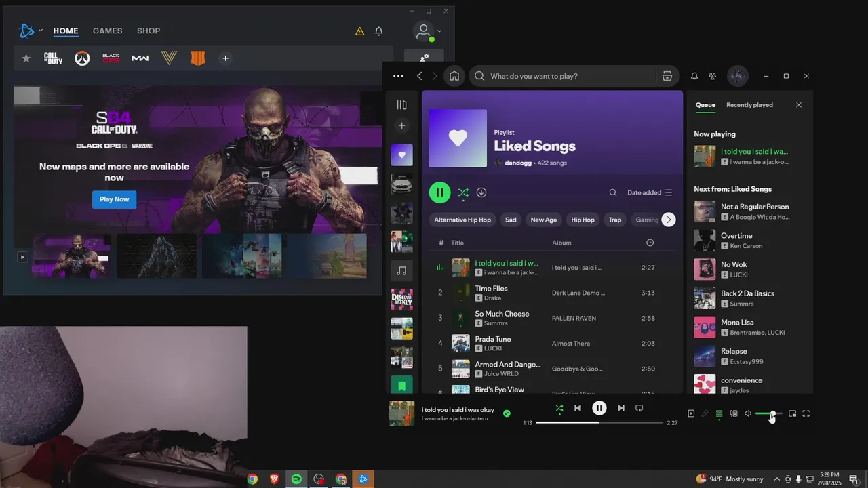
Task: Create playlist with sidebar plus icon
Action: tap(401, 126)
